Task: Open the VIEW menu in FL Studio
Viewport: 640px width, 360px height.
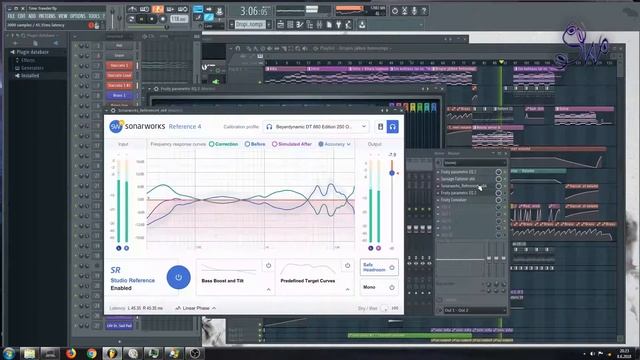Action: (x=62, y=16)
